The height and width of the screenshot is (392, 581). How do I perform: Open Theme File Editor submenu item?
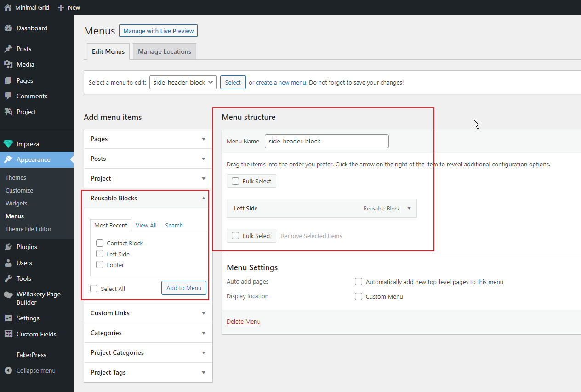pyautogui.click(x=28, y=229)
